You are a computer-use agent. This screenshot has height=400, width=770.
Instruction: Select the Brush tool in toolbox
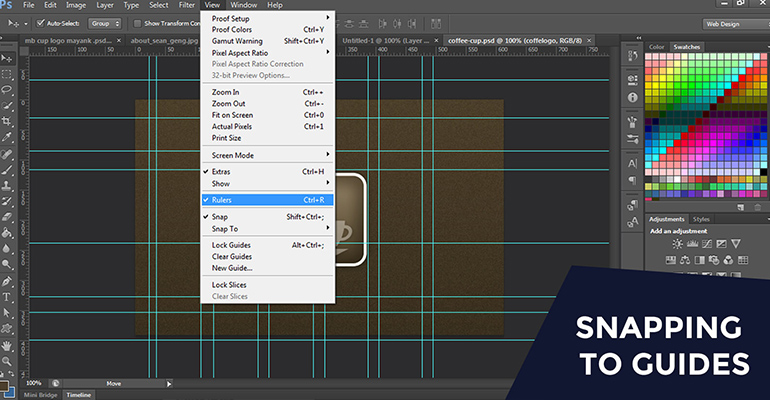(x=6, y=170)
